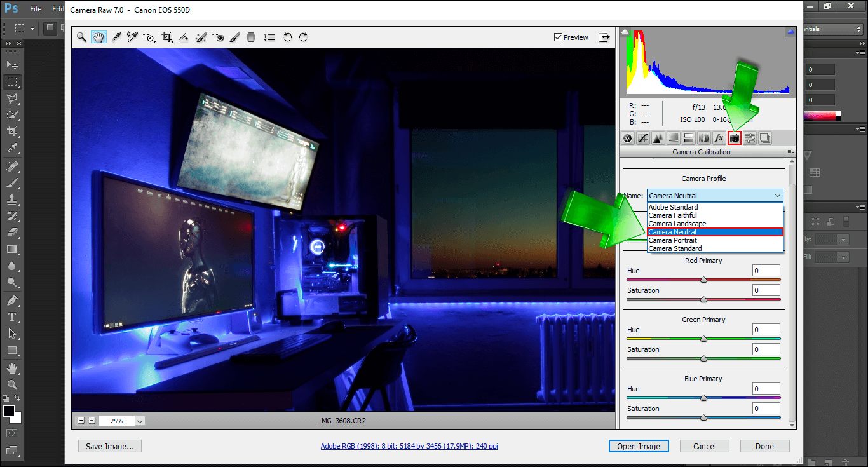868x467 pixels.
Task: Click the Save Image button
Action: tap(110, 446)
